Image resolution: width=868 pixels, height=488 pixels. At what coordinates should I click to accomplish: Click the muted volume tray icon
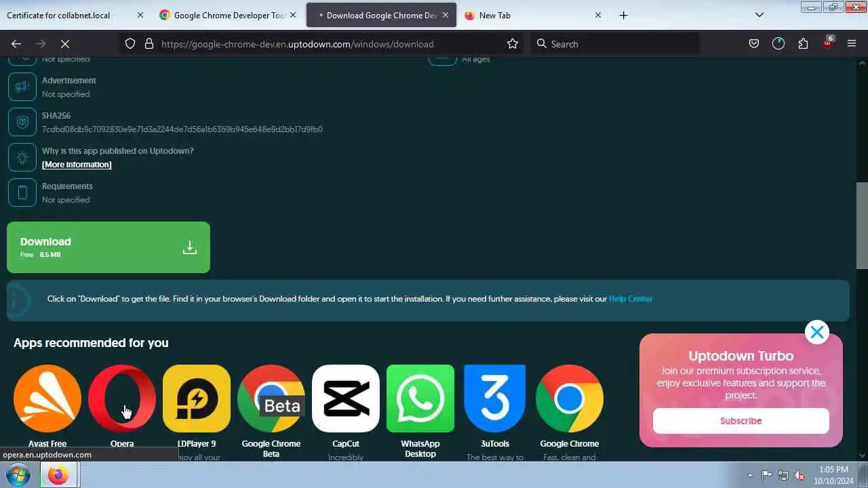coord(800,475)
